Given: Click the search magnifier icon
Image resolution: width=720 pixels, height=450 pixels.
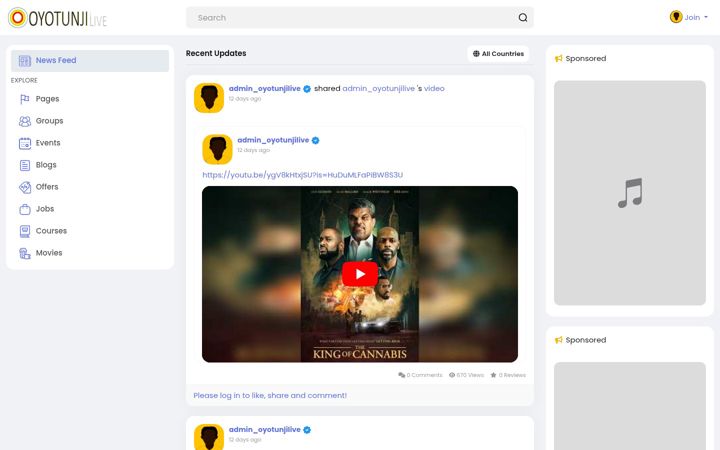Looking at the screenshot, I should 523,17.
